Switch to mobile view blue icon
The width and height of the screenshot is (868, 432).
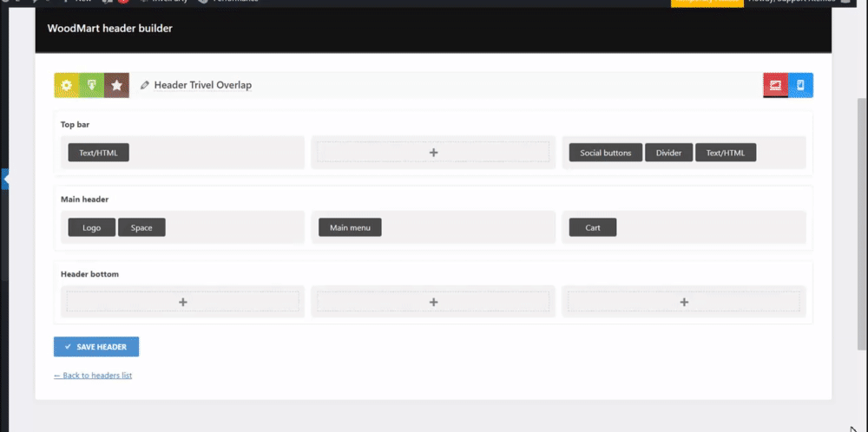(x=800, y=85)
